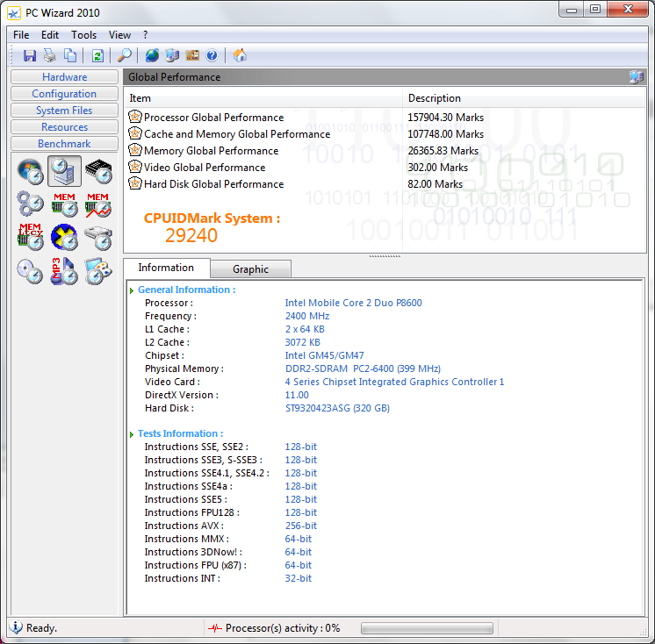
Task: Select the Hard Disk Global Performance row
Action: point(385,184)
